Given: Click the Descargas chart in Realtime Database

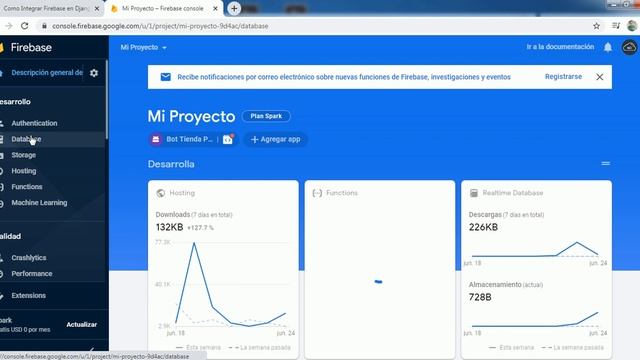Looking at the screenshot, I should 535,249.
